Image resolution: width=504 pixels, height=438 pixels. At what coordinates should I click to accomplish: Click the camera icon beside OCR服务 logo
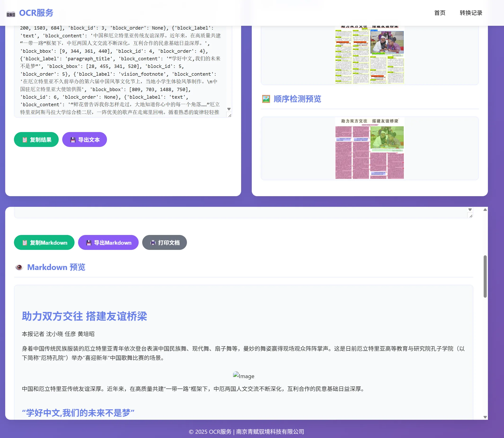pos(11,14)
